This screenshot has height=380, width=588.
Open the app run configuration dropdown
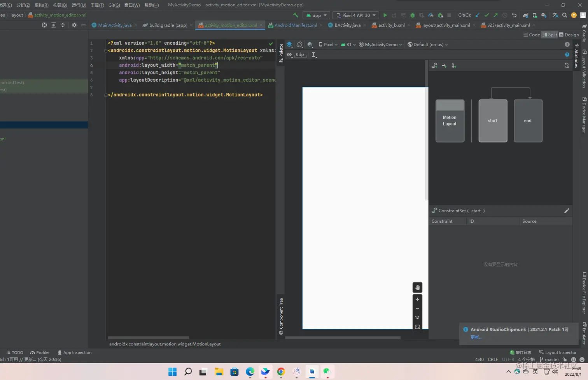tap(316, 15)
